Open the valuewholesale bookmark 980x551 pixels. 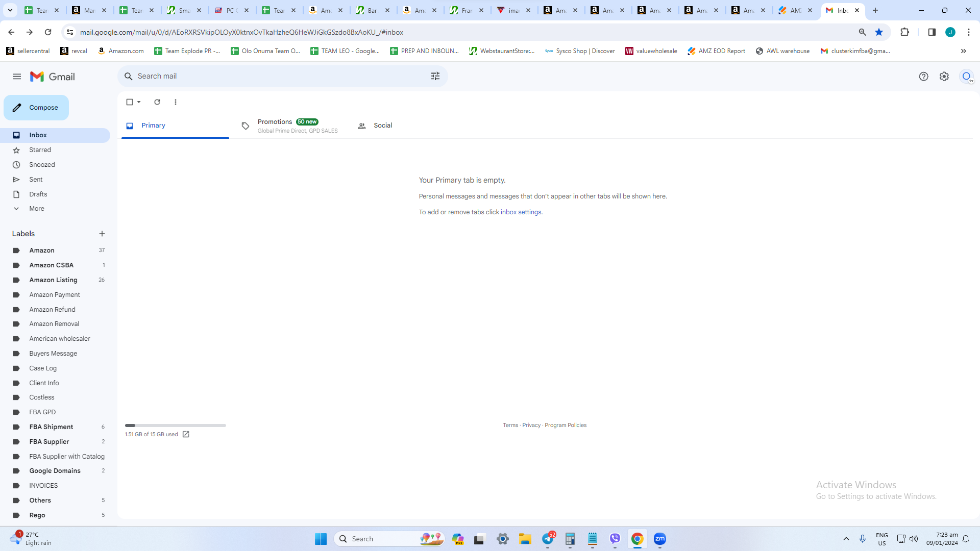(x=651, y=51)
